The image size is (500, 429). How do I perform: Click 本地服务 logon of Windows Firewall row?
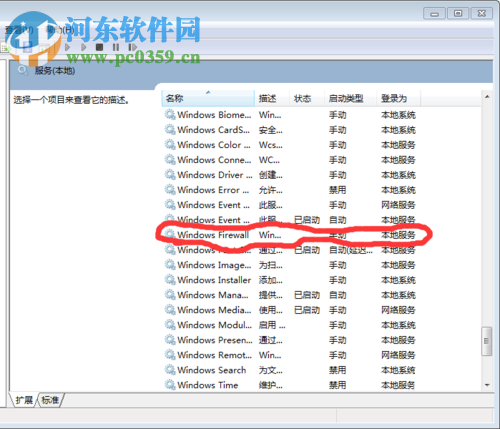tap(398, 235)
